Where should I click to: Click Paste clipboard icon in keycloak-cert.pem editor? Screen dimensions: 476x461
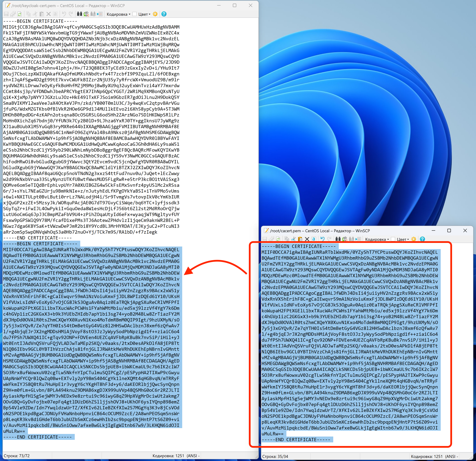pos(42,14)
